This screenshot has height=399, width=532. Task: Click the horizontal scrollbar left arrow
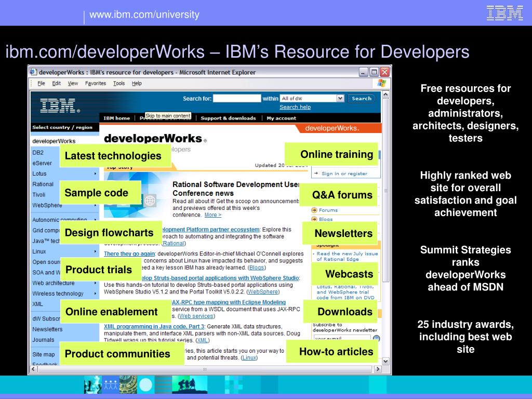34,369
